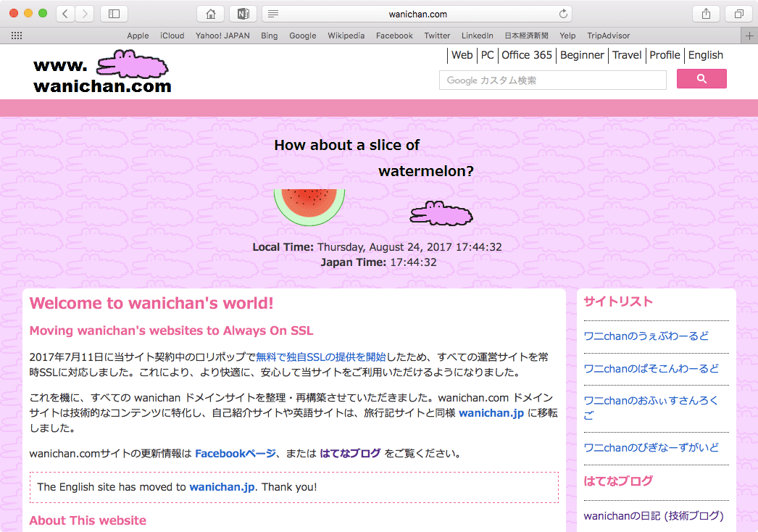Image resolution: width=758 pixels, height=532 pixels.
Task: Open the home page icon
Action: [211, 14]
